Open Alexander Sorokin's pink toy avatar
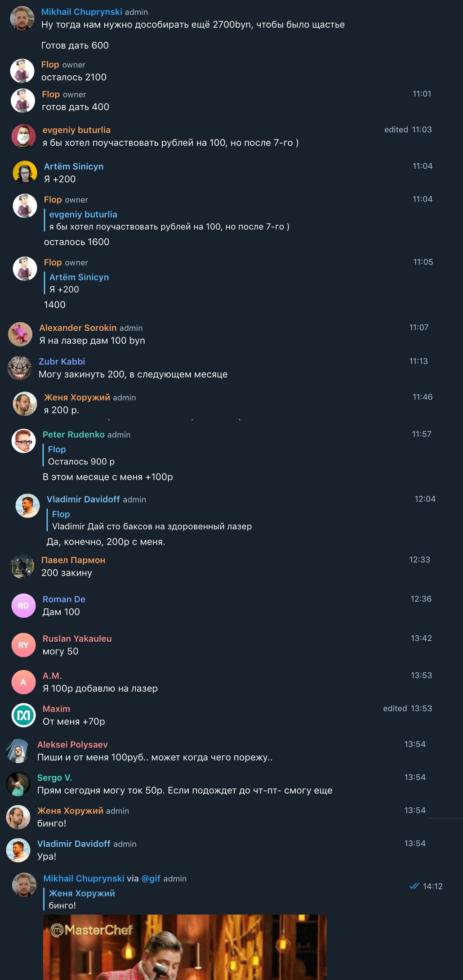Image resolution: width=463 pixels, height=980 pixels. click(20, 334)
